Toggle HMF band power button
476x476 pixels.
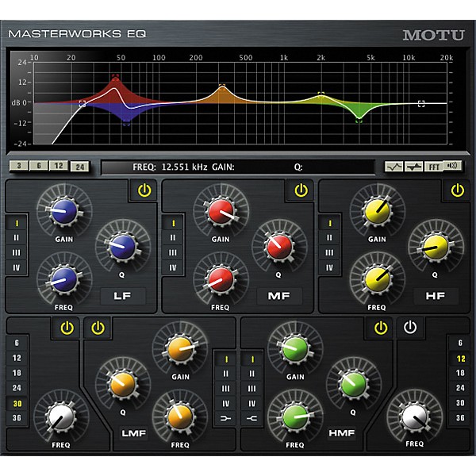point(380,328)
